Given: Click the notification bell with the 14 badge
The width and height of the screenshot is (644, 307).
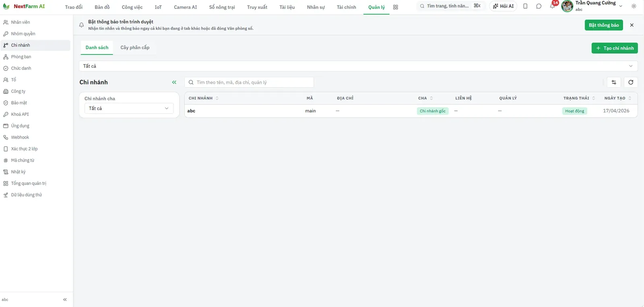Looking at the screenshot, I should (552, 6).
